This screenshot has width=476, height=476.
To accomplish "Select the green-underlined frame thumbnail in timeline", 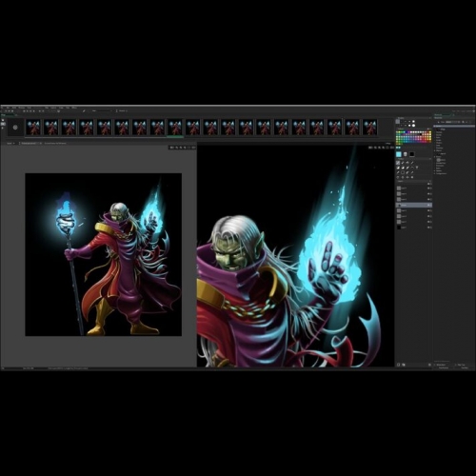I will [175, 128].
